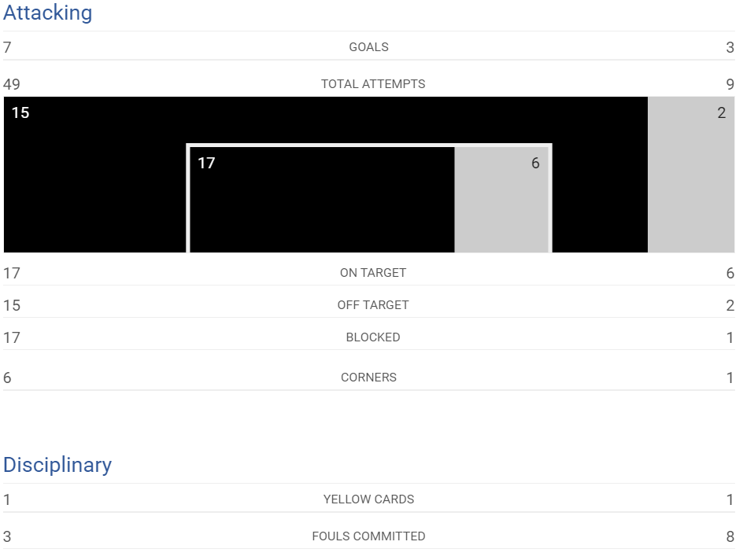Click the FOULS COMMITTED row label
The image size is (743, 560).
click(368, 536)
